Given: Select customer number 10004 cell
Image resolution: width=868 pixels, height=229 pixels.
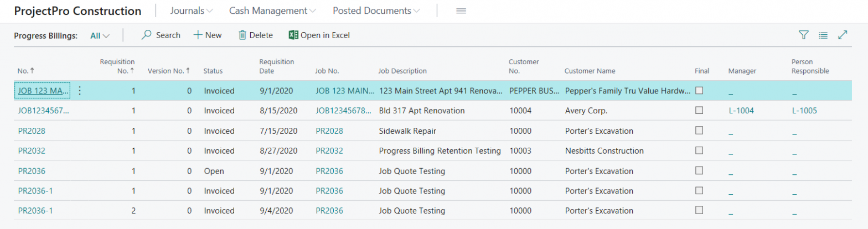Looking at the screenshot, I should click(x=520, y=111).
